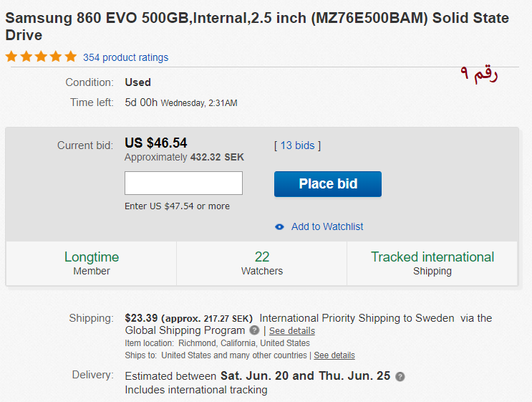Click the Enter US $47.54 or more hint
The image size is (532, 402).
click(x=177, y=206)
